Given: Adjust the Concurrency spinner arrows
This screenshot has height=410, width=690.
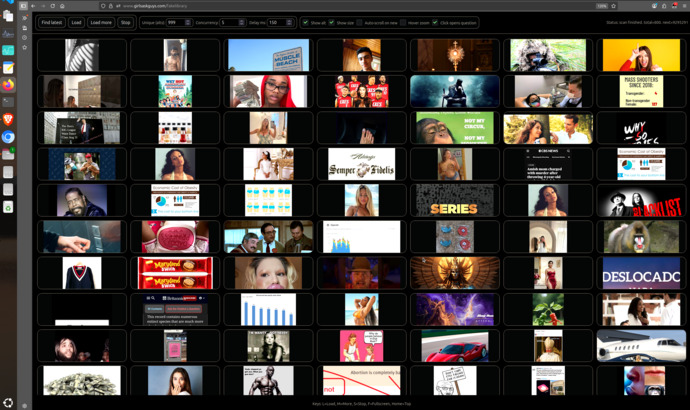Looking at the screenshot, I should (x=242, y=22).
